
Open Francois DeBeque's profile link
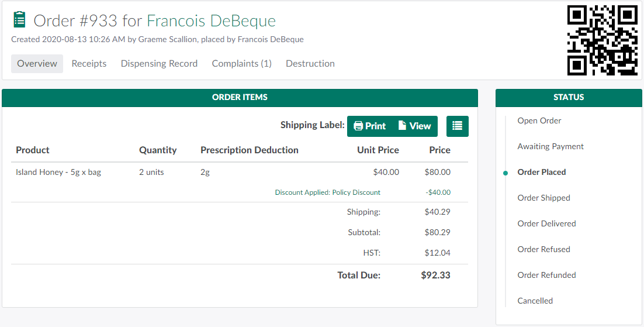pyautogui.click(x=211, y=21)
